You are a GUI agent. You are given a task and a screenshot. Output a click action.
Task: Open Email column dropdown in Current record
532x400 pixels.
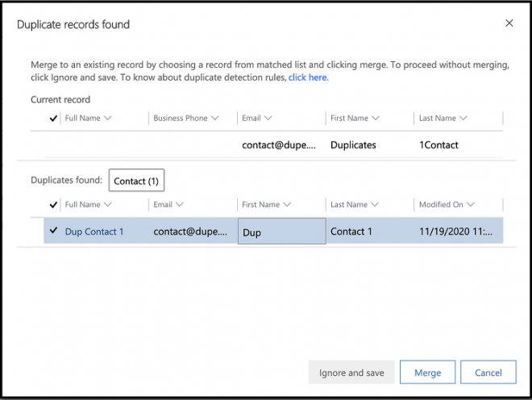tap(268, 118)
